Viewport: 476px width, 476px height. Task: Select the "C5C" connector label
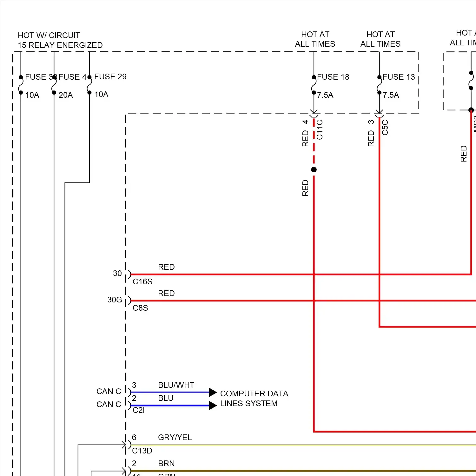[385, 127]
